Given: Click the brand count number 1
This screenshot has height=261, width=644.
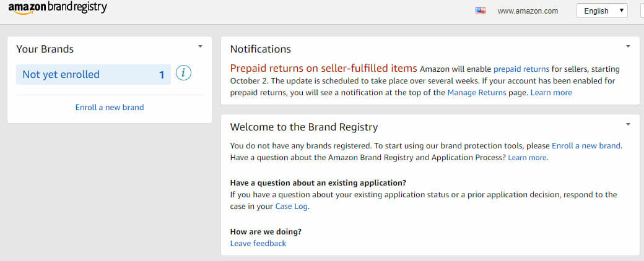Looking at the screenshot, I should 162,75.
